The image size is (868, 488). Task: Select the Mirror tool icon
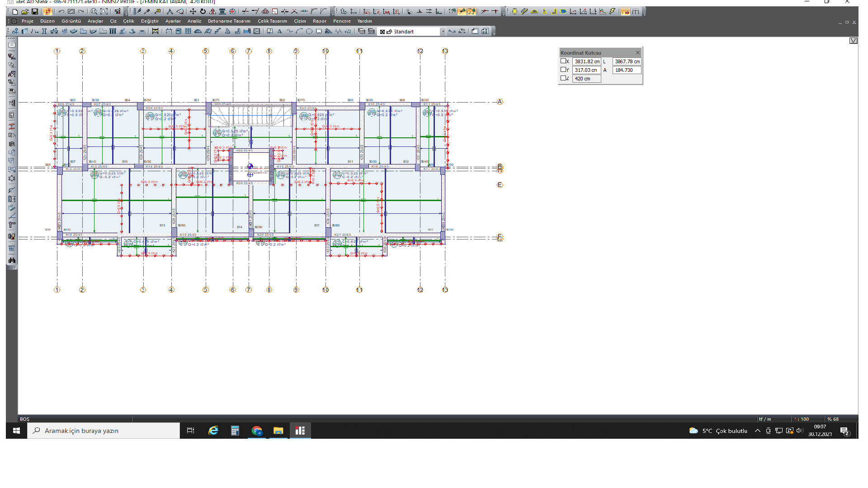coord(212,11)
